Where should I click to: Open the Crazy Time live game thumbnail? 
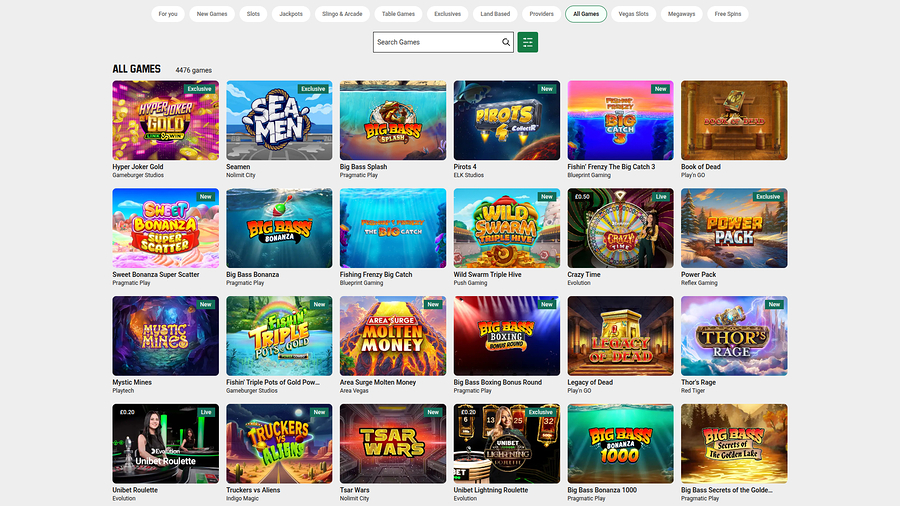(620, 228)
